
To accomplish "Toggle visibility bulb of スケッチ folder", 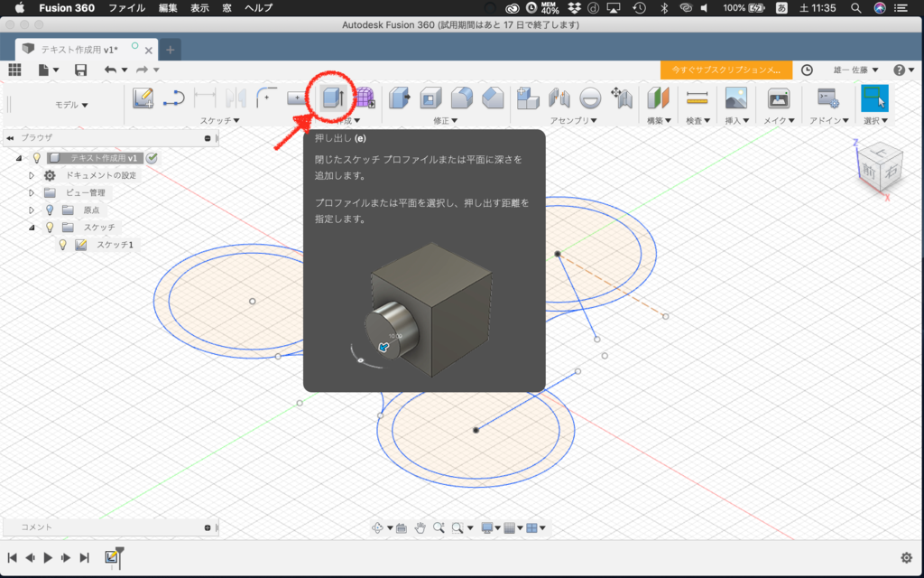I will (x=51, y=227).
